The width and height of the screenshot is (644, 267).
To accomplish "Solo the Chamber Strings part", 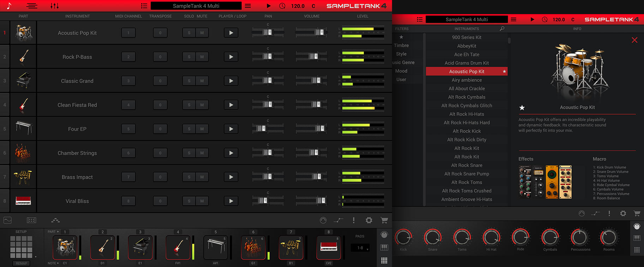I will click(x=189, y=153).
